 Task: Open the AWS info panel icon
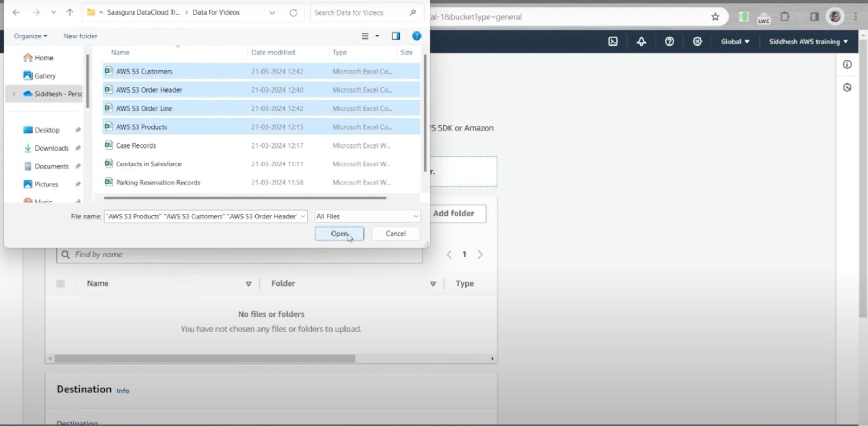pos(847,64)
